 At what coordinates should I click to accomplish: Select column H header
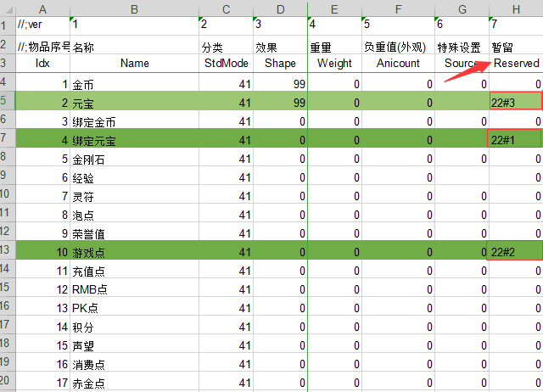pyautogui.click(x=515, y=6)
